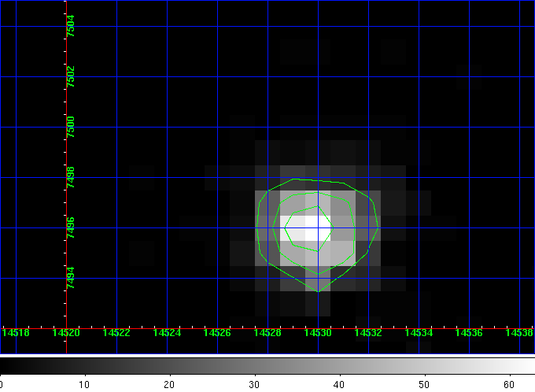The height and width of the screenshot is (392, 535).
Task: Click y-axis label 7502
Action: 71,76
